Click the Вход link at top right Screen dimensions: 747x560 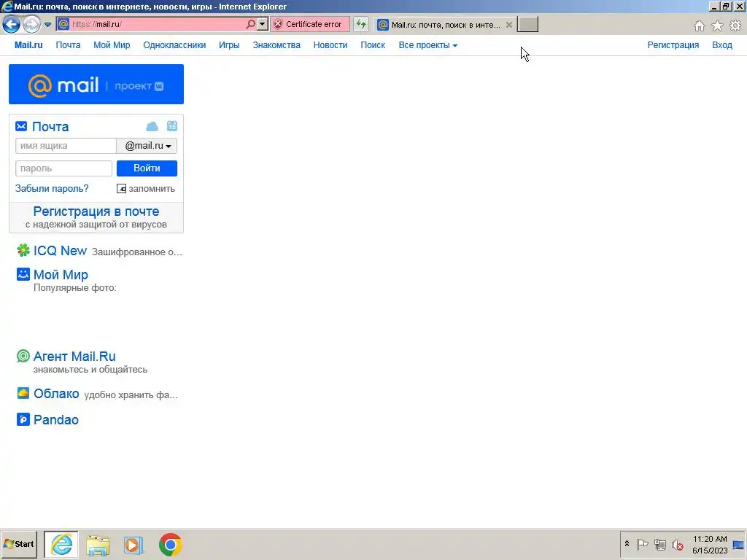click(x=721, y=44)
